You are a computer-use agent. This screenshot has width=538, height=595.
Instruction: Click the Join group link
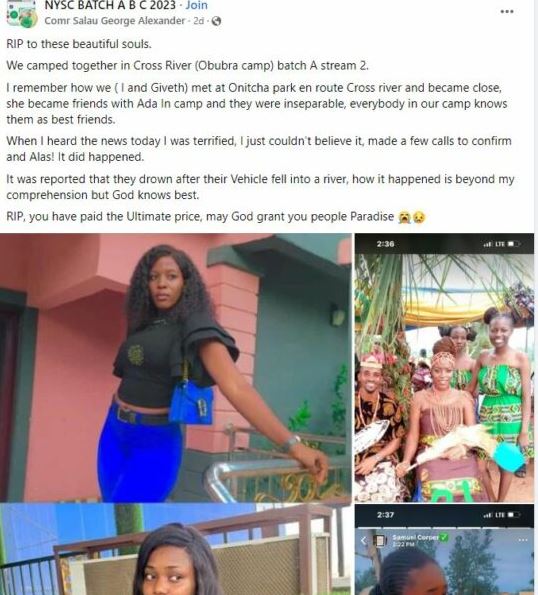(x=197, y=5)
